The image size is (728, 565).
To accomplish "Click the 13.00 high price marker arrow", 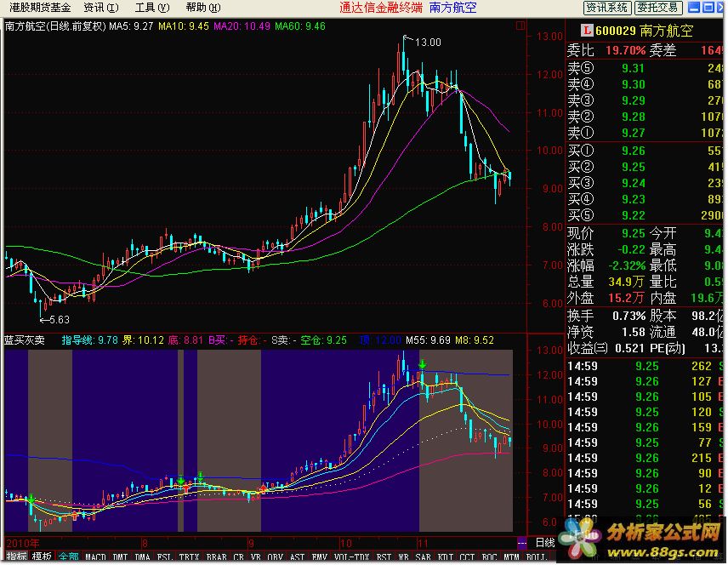I will (x=408, y=38).
